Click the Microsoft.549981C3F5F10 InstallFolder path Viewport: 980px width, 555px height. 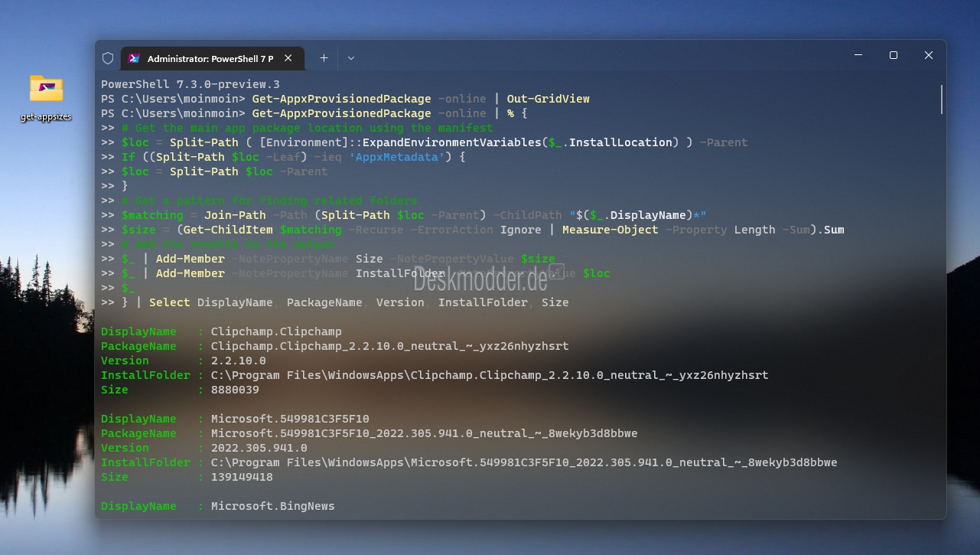point(524,462)
